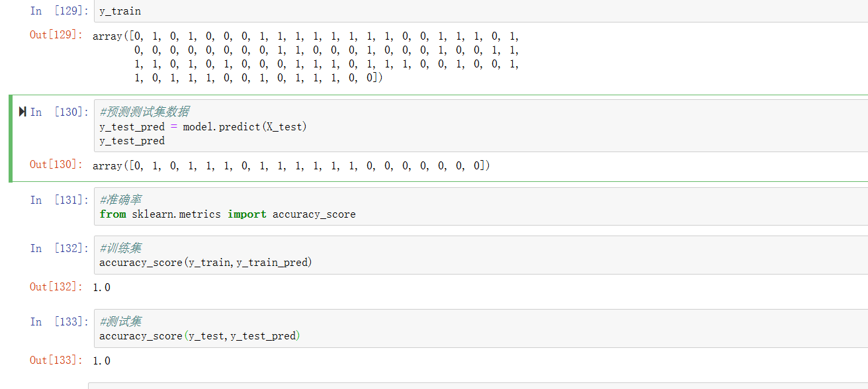Screen dimensions: 868x389
Task: Click the comment #准确率 in cell 131
Action: [x=120, y=200]
